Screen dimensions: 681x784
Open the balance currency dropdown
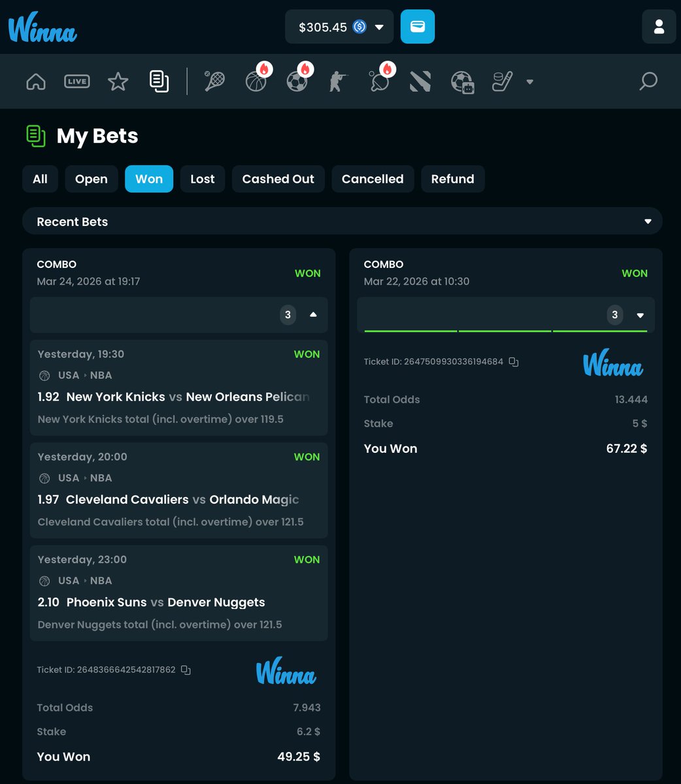pyautogui.click(x=380, y=27)
